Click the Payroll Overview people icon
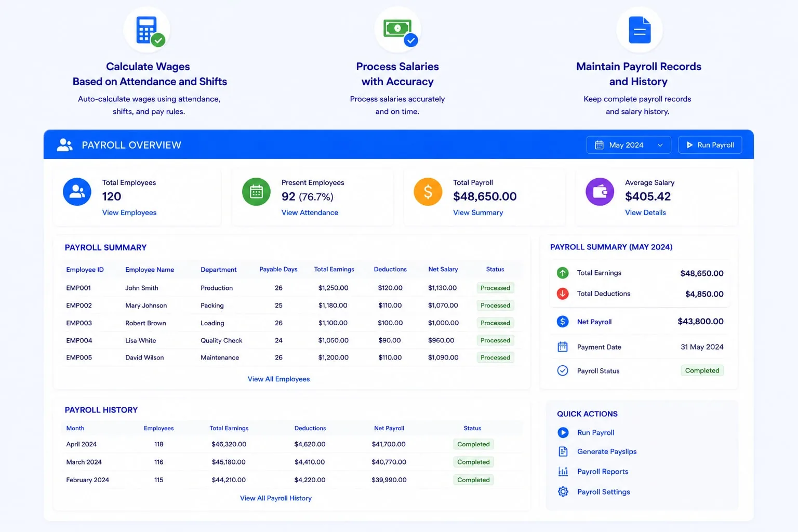The image size is (798, 532). (64, 145)
